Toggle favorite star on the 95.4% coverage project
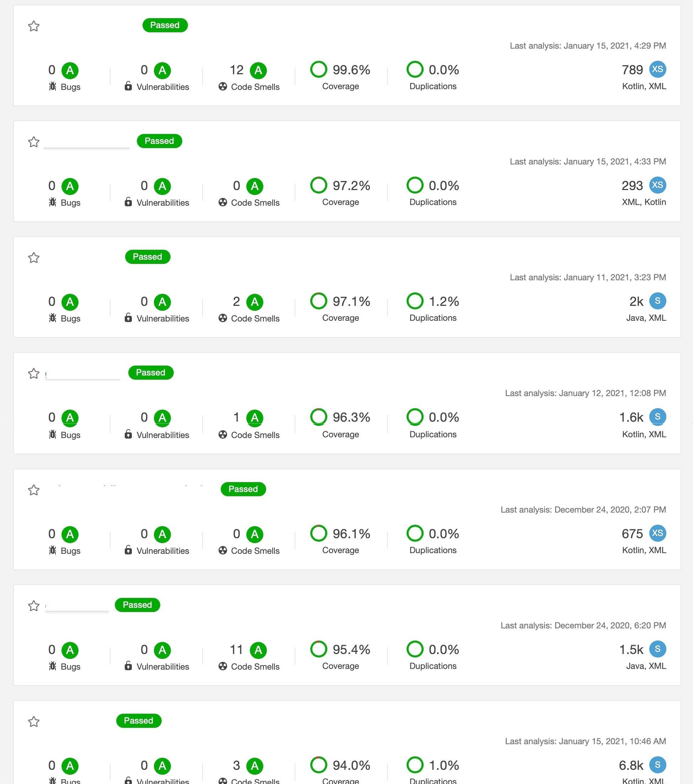This screenshot has height=784, width=693. [x=34, y=606]
